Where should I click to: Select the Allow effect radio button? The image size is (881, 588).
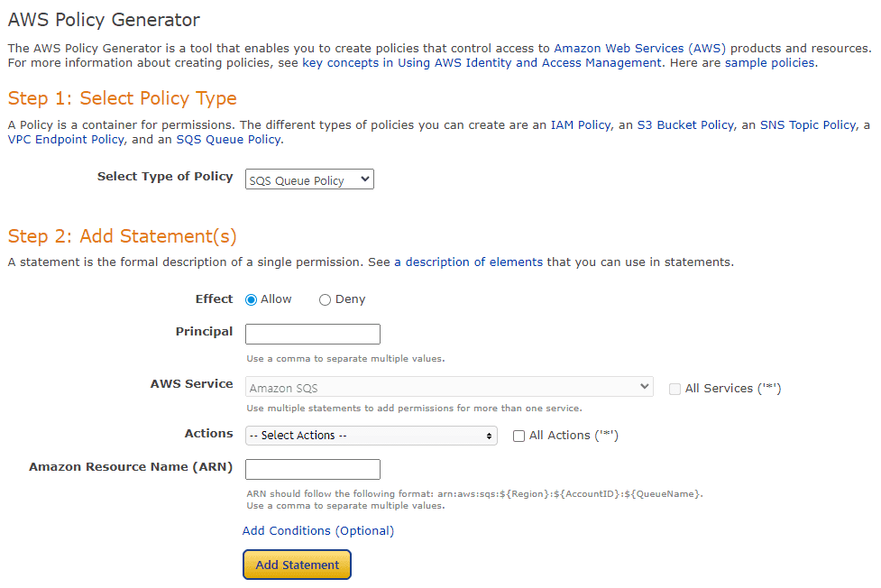[x=252, y=299]
